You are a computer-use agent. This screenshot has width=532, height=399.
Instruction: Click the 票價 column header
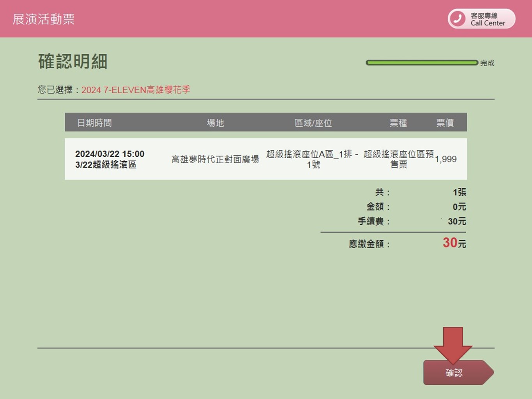coord(445,123)
